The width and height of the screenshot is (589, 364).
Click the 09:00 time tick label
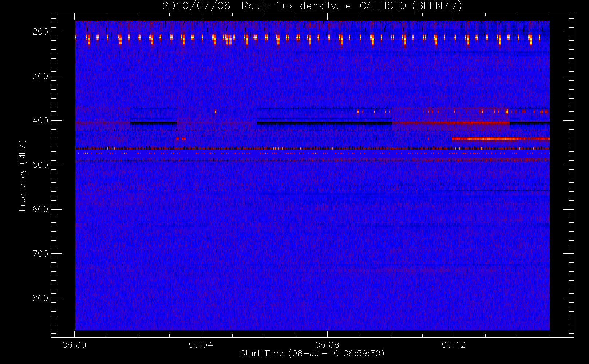74,345
